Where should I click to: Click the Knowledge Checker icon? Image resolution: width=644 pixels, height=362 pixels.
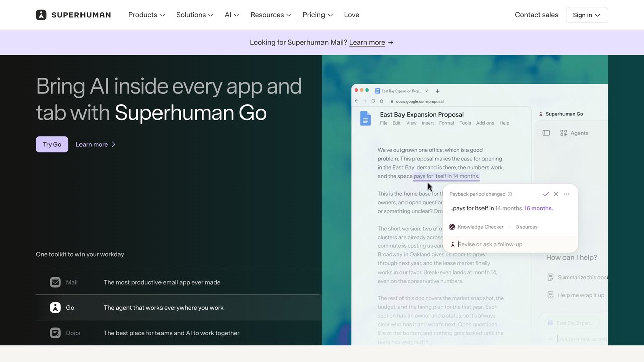[452, 227]
